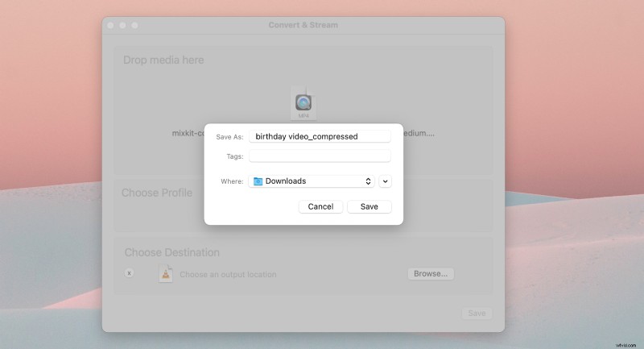Click the Browse... button in Convert window
644x349 pixels.
tap(431, 274)
